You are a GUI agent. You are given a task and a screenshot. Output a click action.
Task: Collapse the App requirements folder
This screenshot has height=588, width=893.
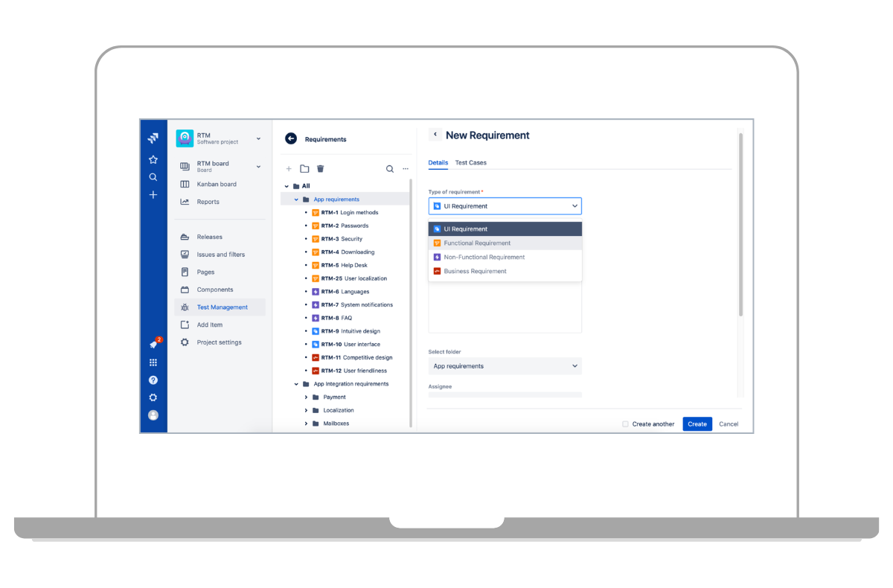(296, 199)
